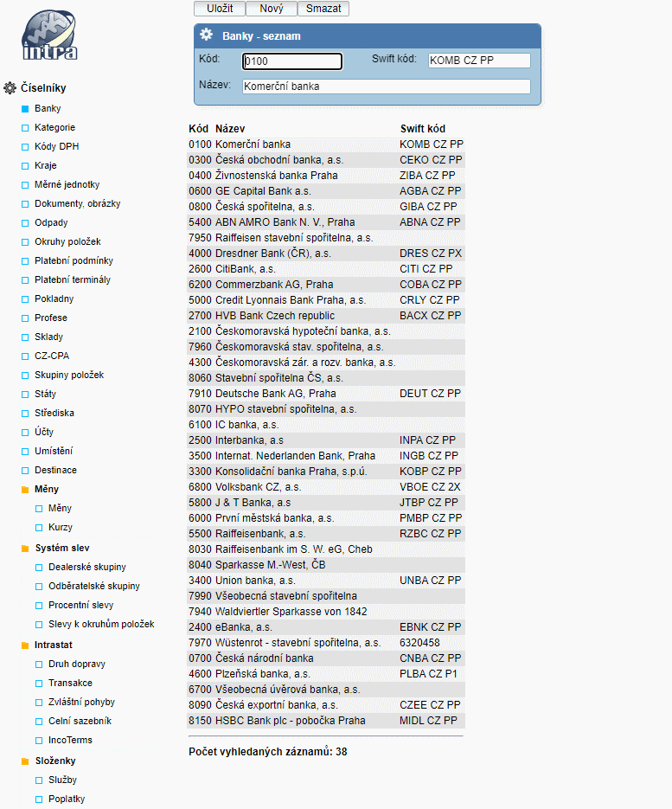Open Poplatky under Složenky

tap(67, 799)
